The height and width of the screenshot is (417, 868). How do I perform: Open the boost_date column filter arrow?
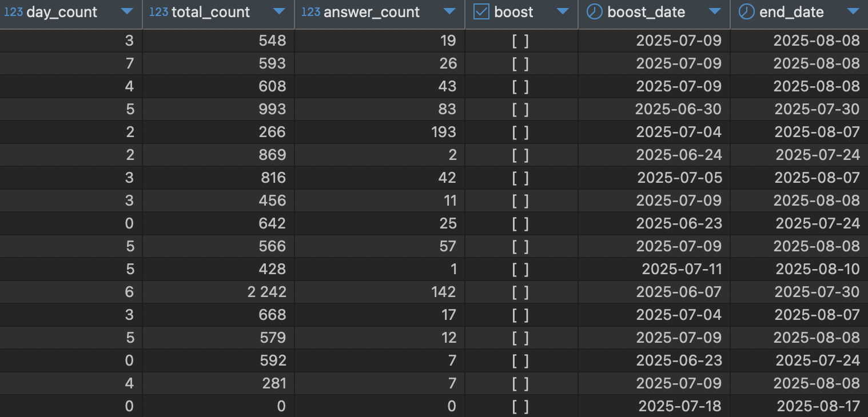click(x=714, y=11)
